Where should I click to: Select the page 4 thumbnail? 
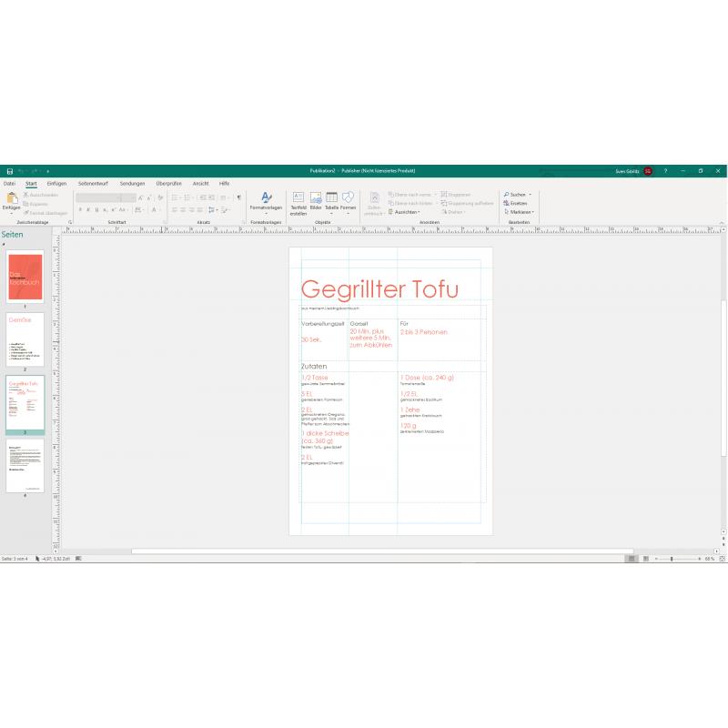[25, 465]
